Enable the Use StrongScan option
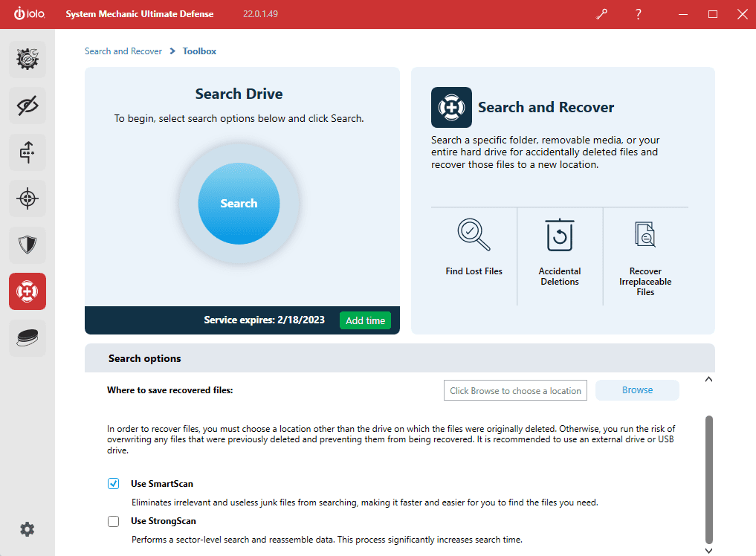Image resolution: width=756 pixels, height=556 pixels. point(113,521)
